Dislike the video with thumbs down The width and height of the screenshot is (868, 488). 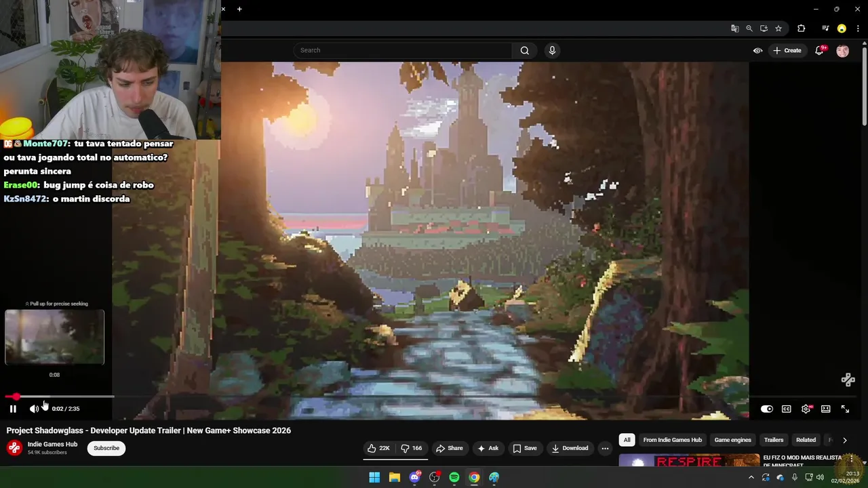click(412, 448)
